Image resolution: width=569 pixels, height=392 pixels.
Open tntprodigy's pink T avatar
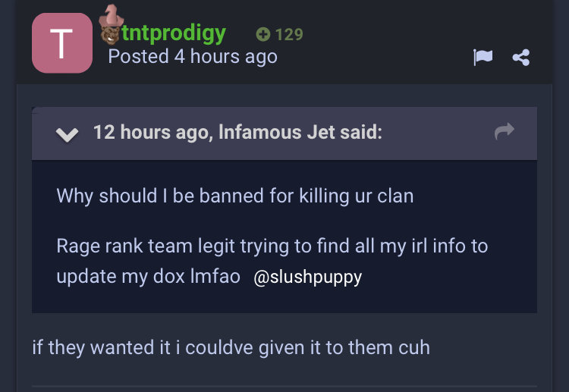tap(62, 42)
